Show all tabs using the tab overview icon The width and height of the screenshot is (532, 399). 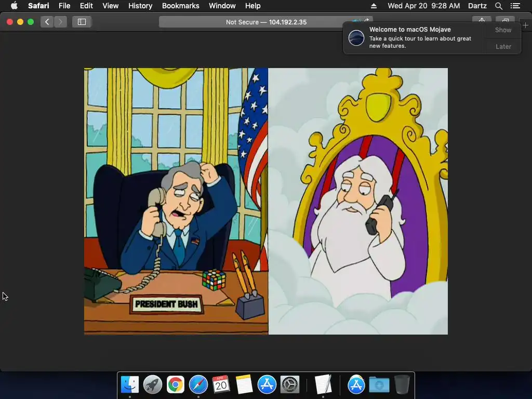[x=505, y=20]
